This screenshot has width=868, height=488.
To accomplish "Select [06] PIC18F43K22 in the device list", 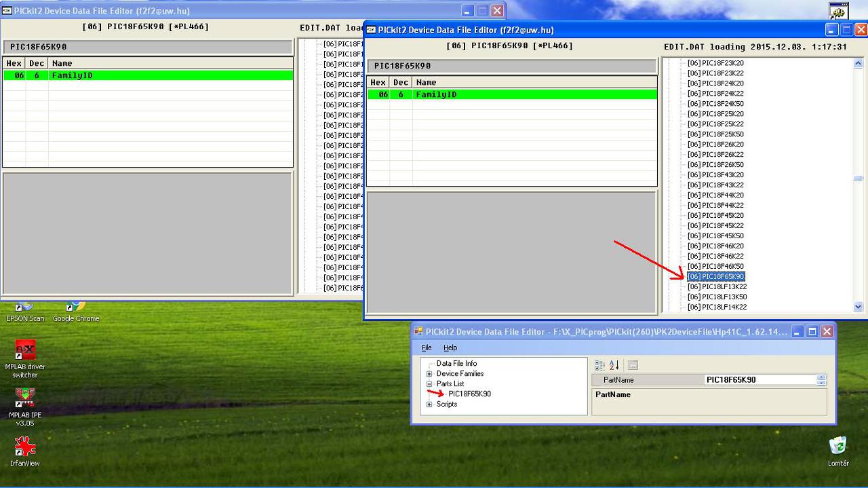I will (x=715, y=185).
